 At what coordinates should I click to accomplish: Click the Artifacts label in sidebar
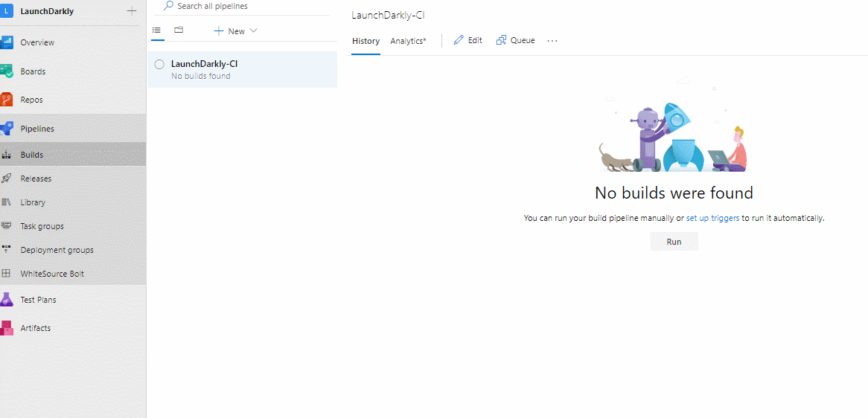[36, 328]
